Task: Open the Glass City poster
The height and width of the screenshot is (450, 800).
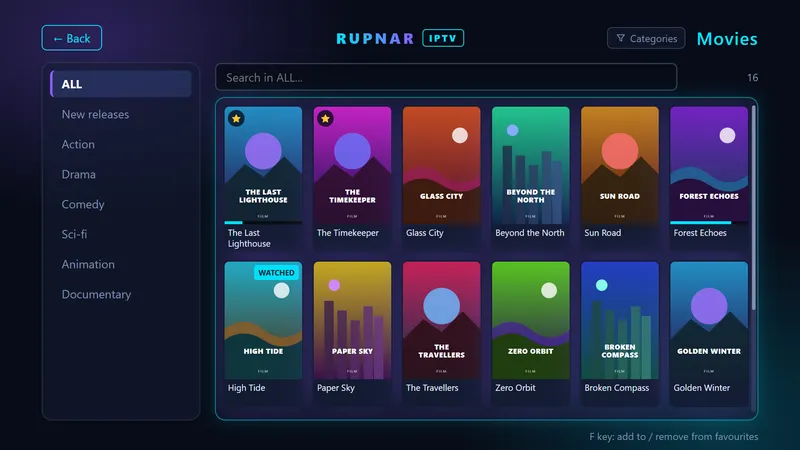Action: (441, 165)
